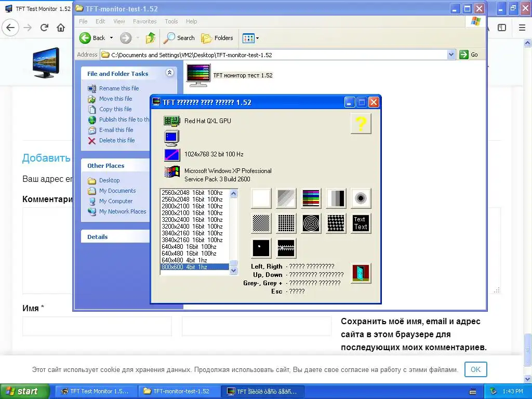Open File menu in Explorer
Image resolution: width=532 pixels, height=399 pixels.
83,21
